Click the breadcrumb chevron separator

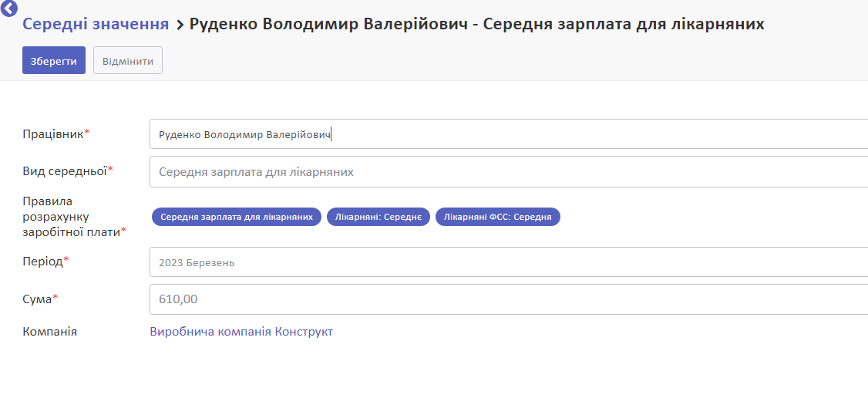tap(180, 25)
